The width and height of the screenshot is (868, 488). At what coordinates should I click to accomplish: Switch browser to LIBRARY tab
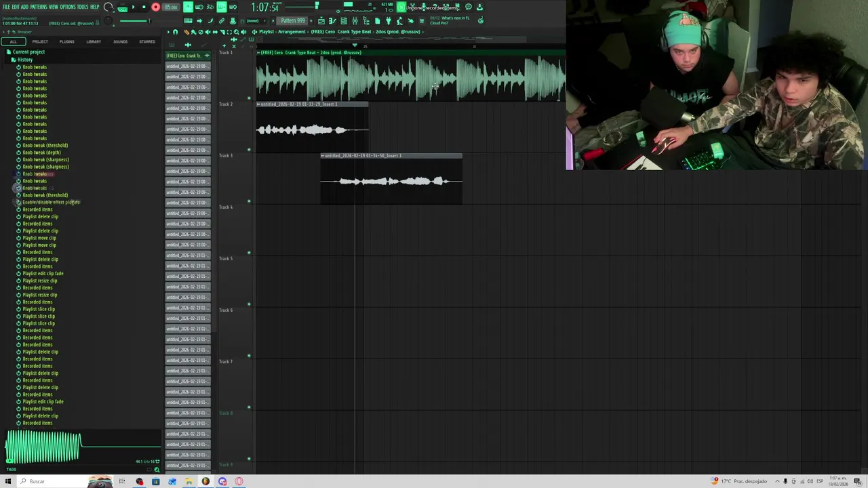click(x=94, y=41)
